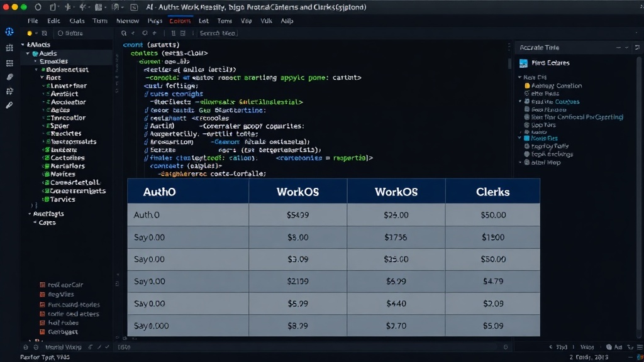Select 'Aomegy Conation' in right panel

click(557, 85)
